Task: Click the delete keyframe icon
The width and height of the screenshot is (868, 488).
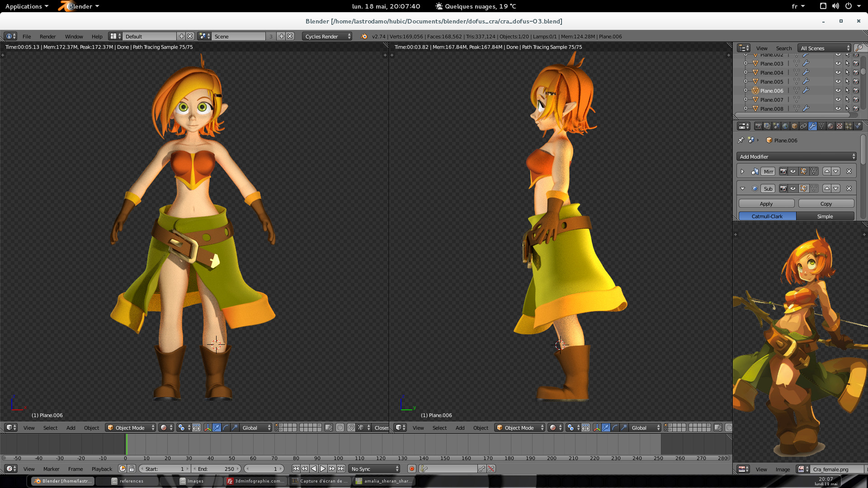Action: (x=491, y=469)
